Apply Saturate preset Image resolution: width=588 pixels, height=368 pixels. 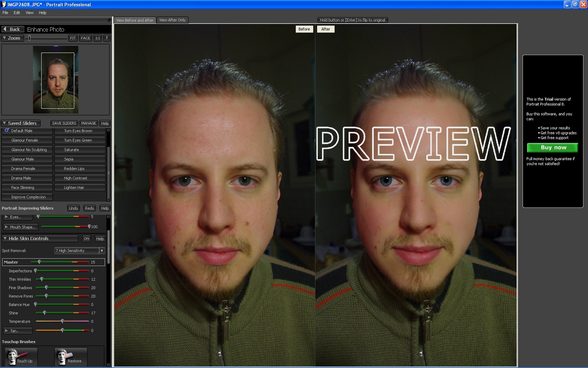pos(80,150)
